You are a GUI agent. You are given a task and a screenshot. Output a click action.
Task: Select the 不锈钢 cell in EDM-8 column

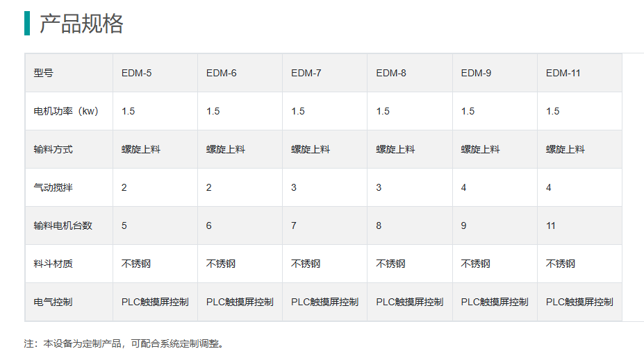click(391, 264)
